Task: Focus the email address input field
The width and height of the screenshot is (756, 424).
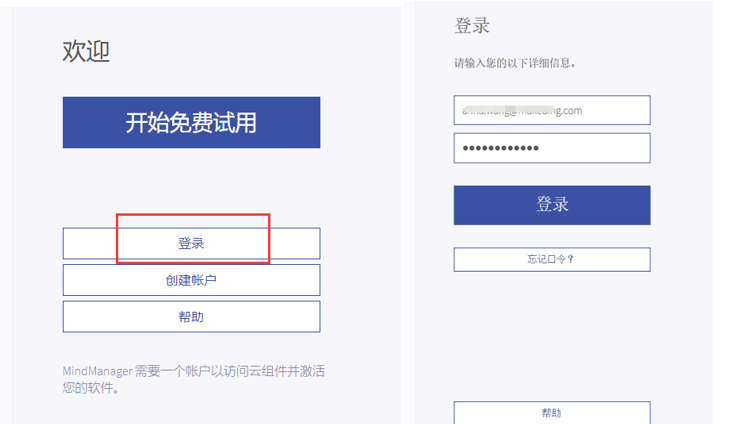Action: tap(551, 110)
